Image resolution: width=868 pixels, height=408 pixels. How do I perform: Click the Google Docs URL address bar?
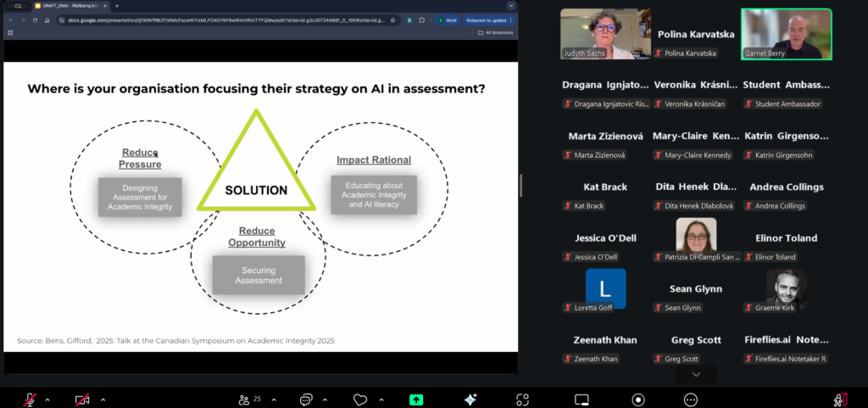tap(220, 20)
